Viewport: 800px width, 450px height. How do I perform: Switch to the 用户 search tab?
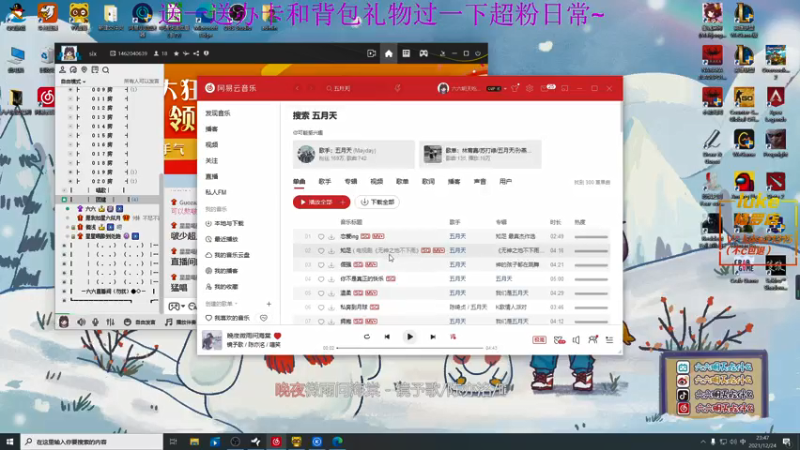pyautogui.click(x=505, y=182)
